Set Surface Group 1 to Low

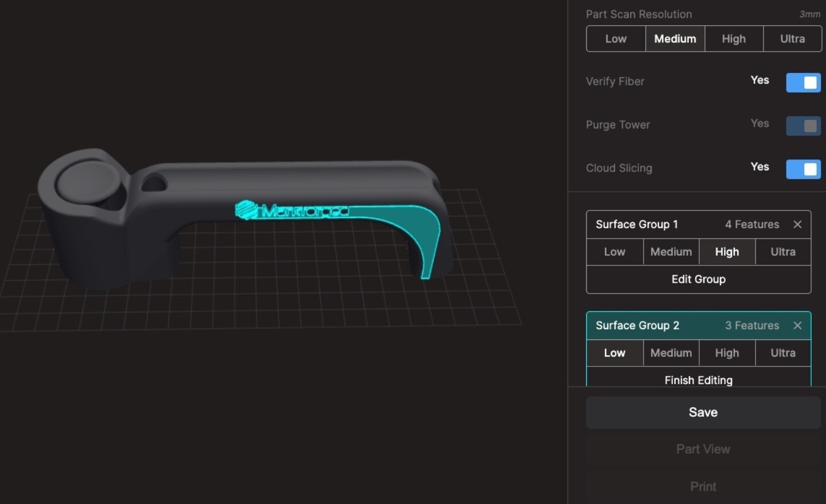pyautogui.click(x=614, y=252)
